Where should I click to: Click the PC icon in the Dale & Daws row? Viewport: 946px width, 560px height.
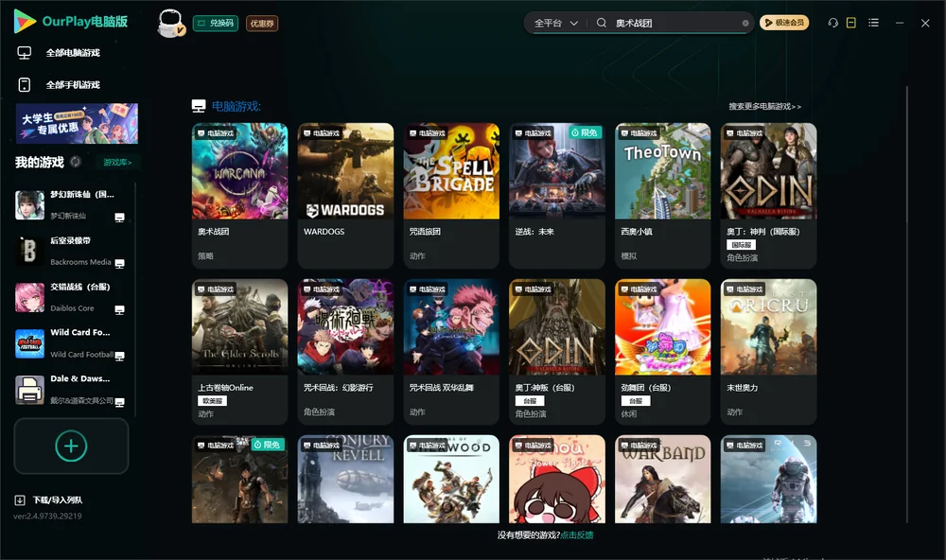[x=119, y=402]
